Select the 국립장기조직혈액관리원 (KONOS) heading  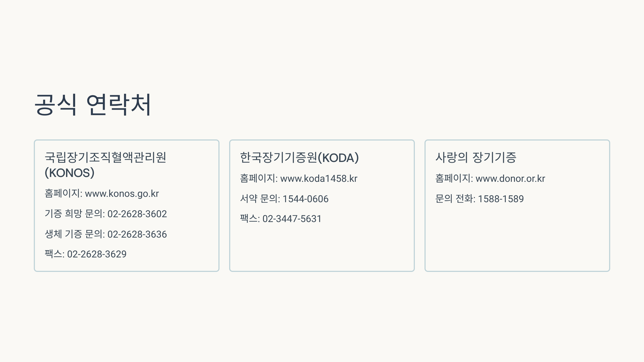pos(105,165)
